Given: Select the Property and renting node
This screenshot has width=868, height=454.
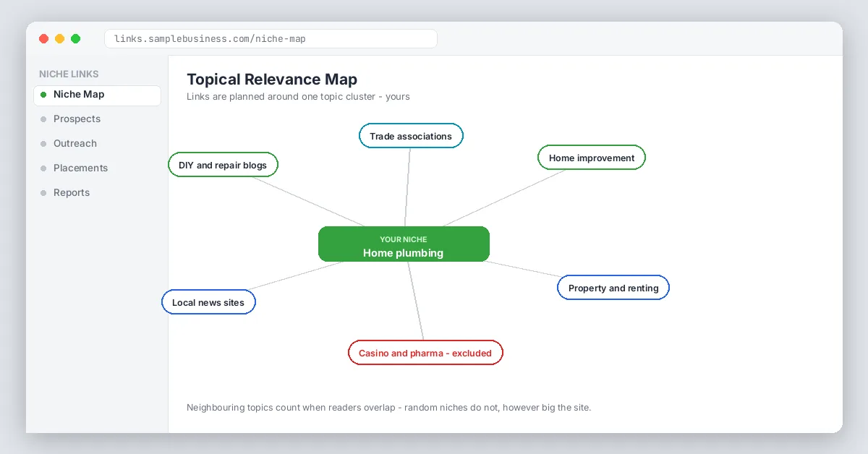Looking at the screenshot, I should tap(613, 288).
